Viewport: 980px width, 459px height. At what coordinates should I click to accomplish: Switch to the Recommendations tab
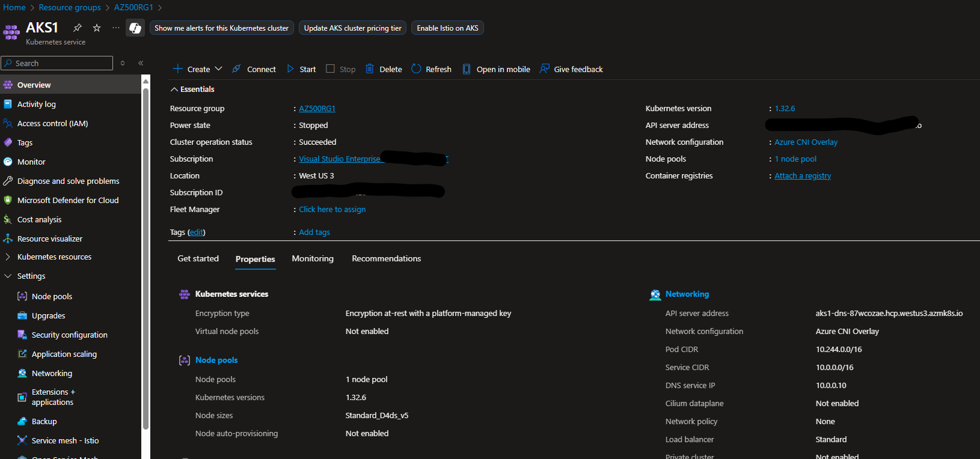386,258
